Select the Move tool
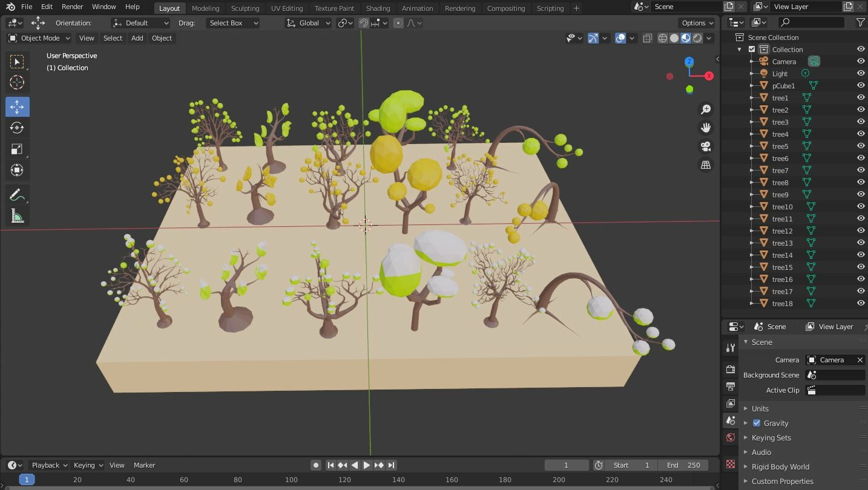 pos(18,106)
